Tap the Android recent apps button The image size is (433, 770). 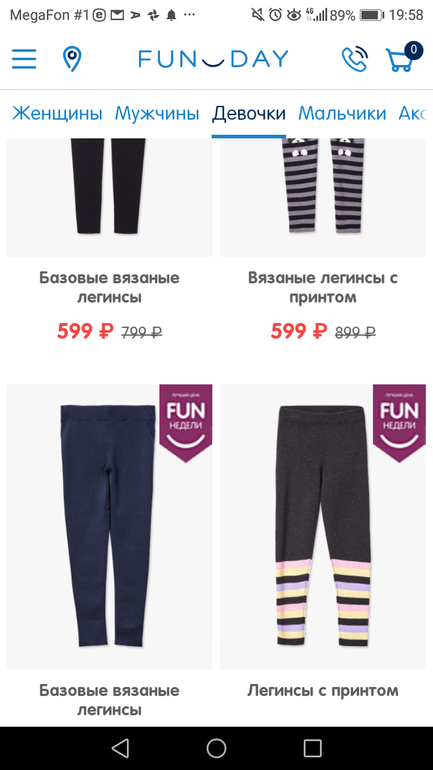click(x=313, y=748)
